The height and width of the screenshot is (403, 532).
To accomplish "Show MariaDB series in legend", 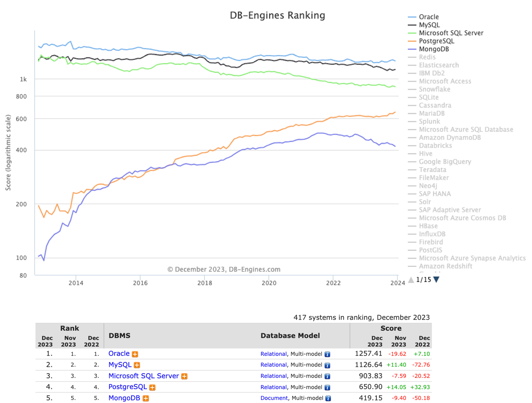I will 426,113.
